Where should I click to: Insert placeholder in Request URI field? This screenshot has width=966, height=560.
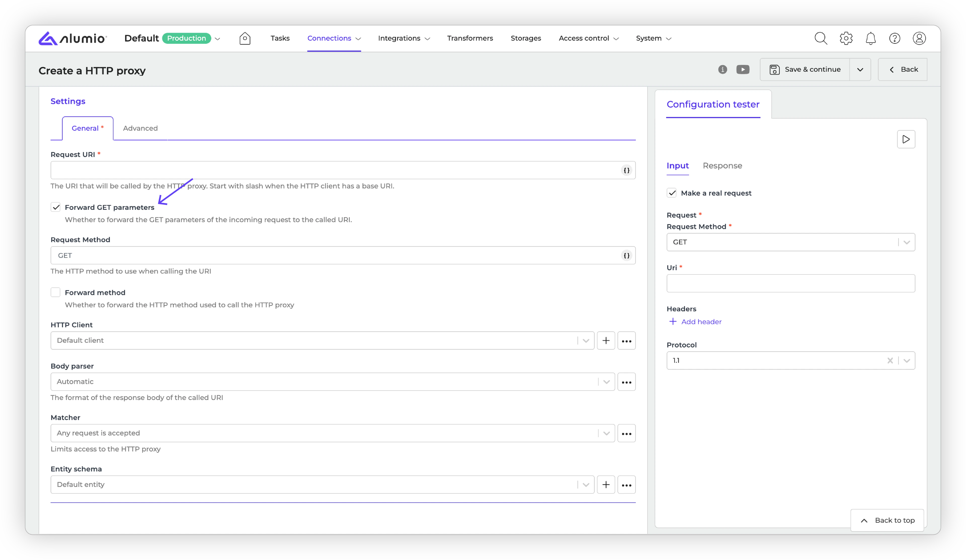click(626, 170)
